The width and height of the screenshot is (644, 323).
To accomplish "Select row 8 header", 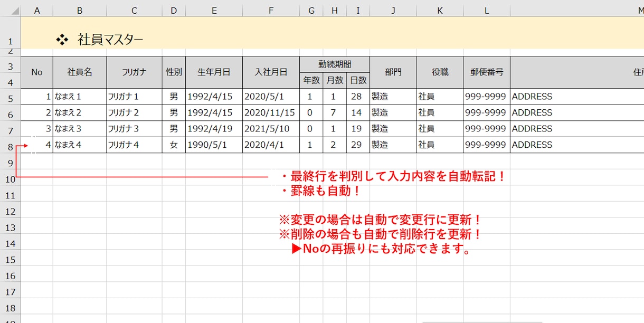I will pyautogui.click(x=10, y=145).
